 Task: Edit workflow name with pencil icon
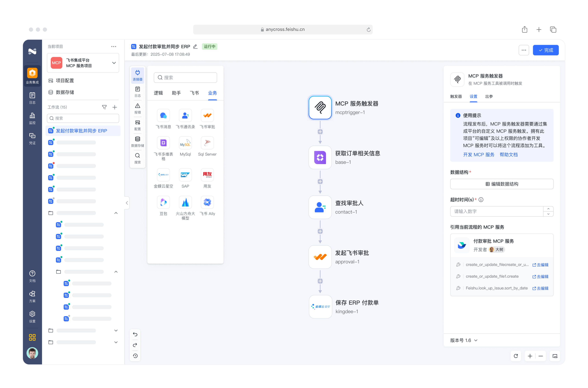pyautogui.click(x=195, y=47)
